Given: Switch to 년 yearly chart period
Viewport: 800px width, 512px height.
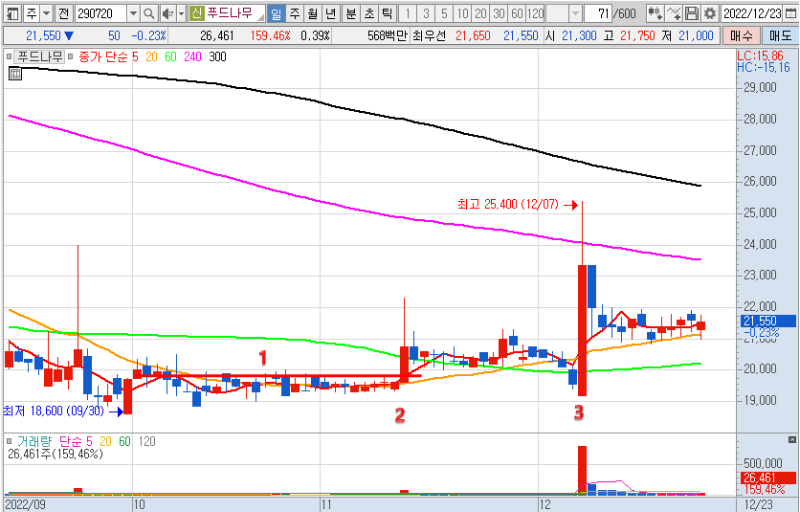Looking at the screenshot, I should 331,13.
